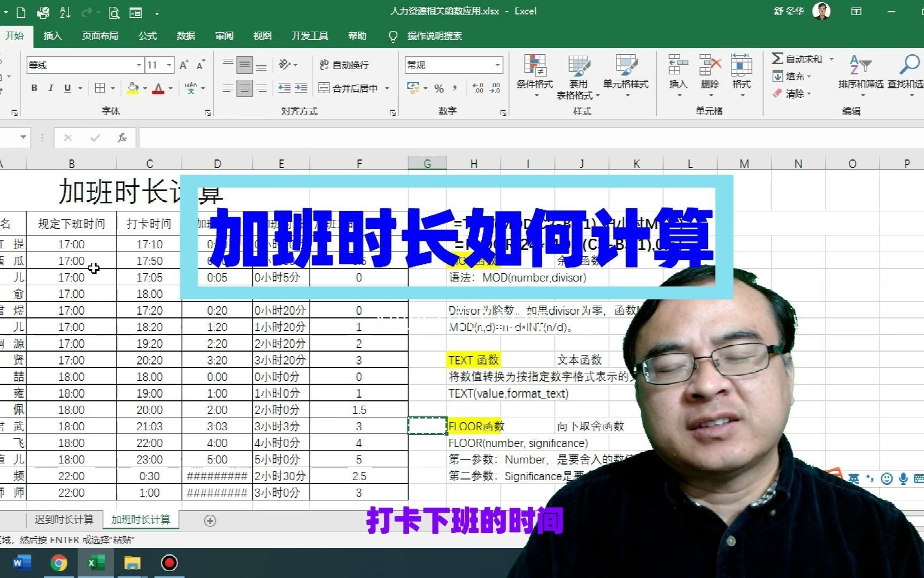
Task: Open Word from the taskbar
Action: click(x=22, y=563)
